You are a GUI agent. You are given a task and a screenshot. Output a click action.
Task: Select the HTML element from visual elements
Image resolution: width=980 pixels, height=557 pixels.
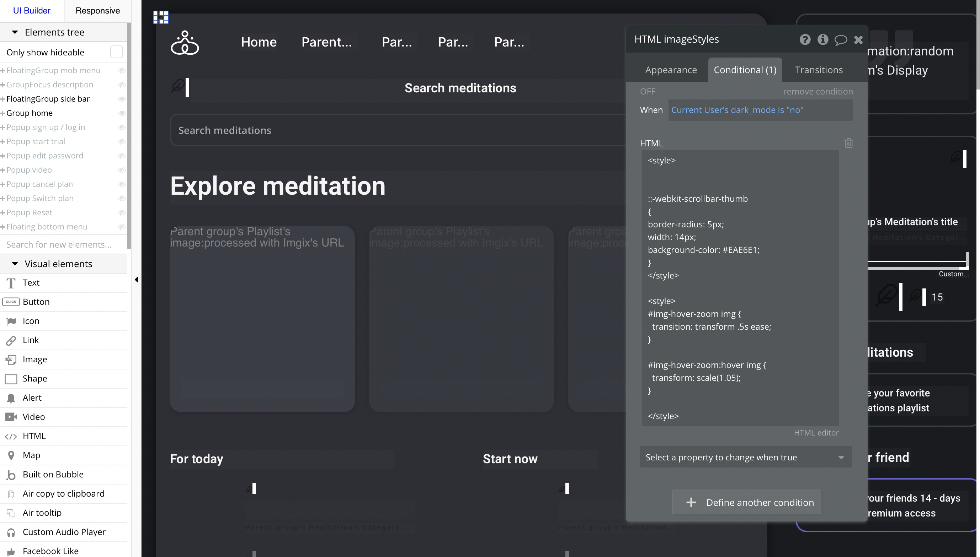click(34, 436)
